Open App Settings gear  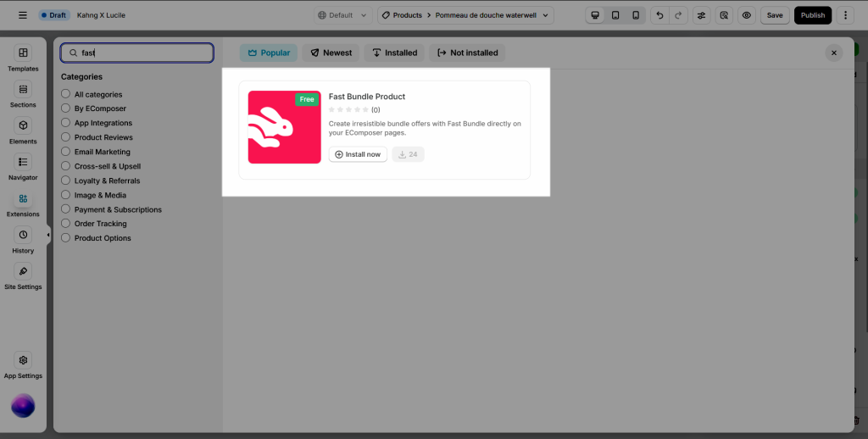pyautogui.click(x=23, y=366)
